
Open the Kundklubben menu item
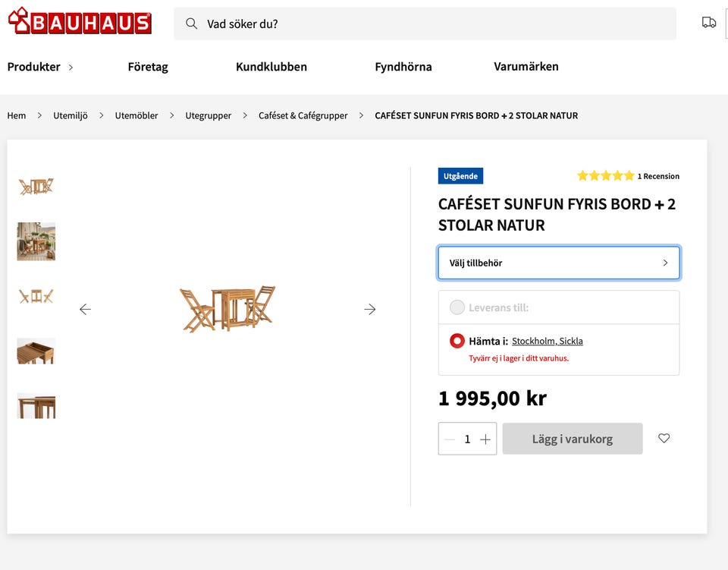[x=271, y=67]
